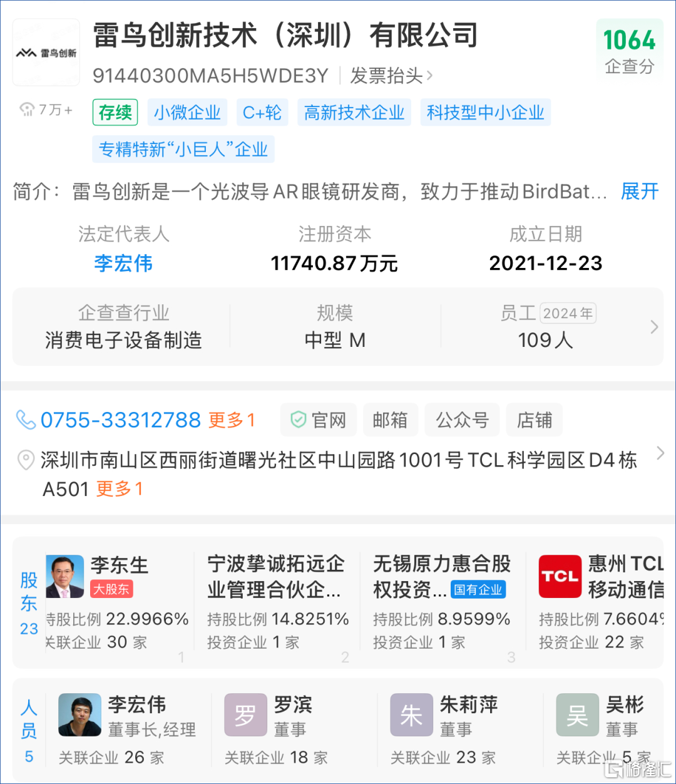Click 吴彬's avatar icon
Image resolution: width=676 pixels, height=784 pixels.
(x=577, y=714)
